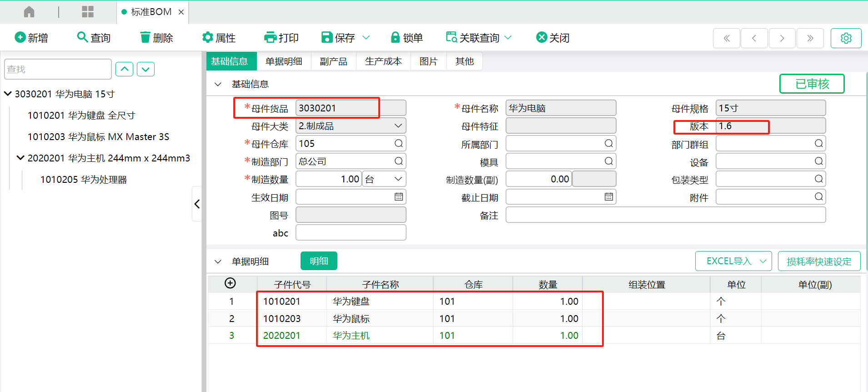The image size is (868, 392).
Task: Click the 删除 trash button
Action: (x=156, y=38)
